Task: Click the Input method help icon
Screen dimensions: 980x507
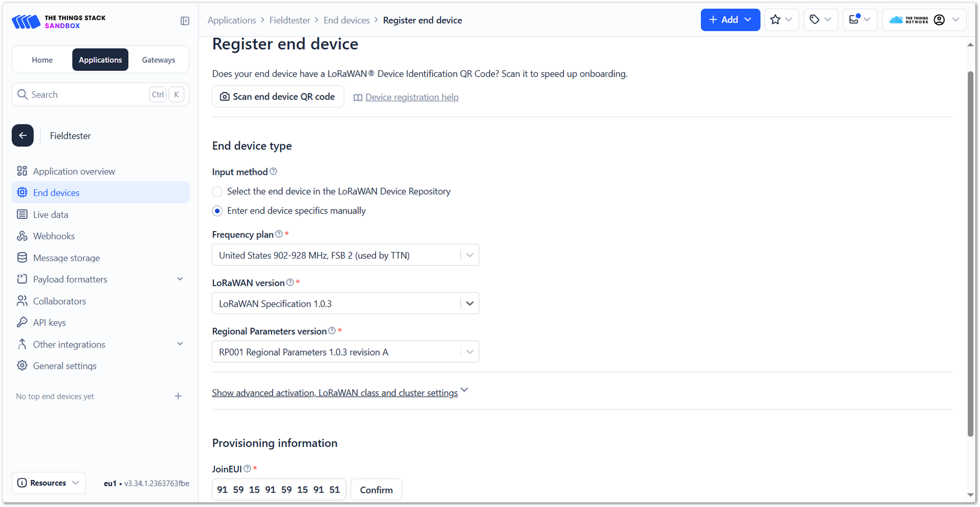Action: point(274,172)
